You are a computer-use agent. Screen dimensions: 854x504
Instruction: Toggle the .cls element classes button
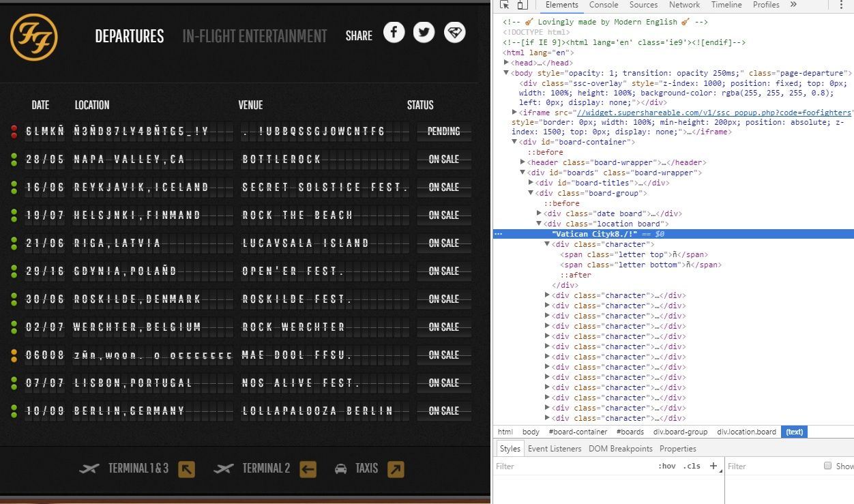coord(692,466)
